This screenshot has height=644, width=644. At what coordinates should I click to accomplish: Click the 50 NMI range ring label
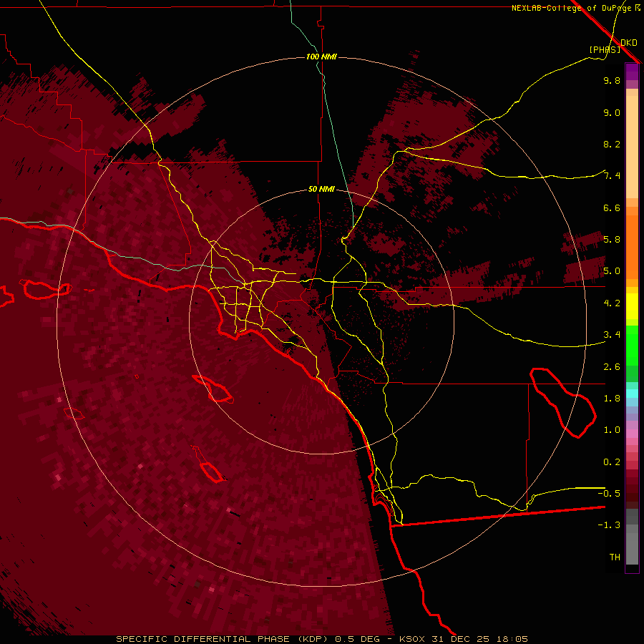pyautogui.click(x=321, y=189)
